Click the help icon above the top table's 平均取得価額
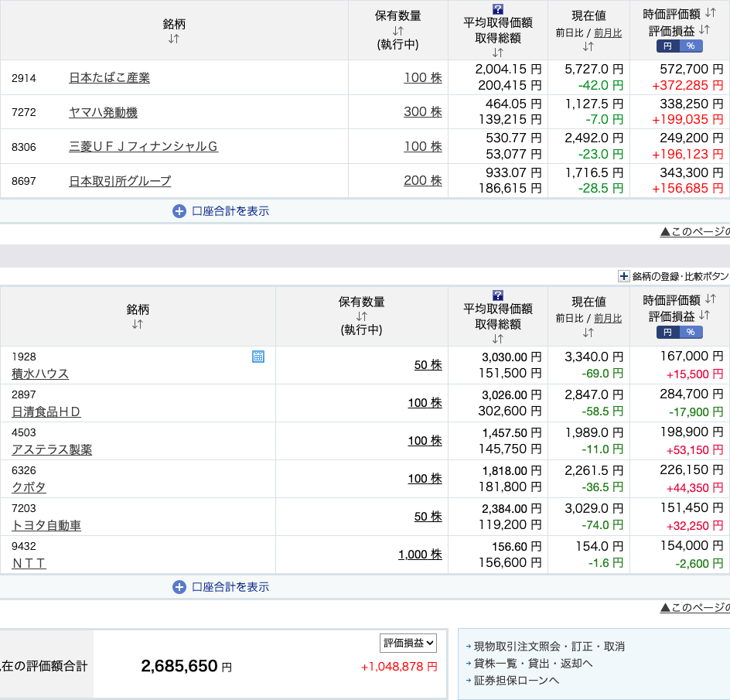 click(498, 9)
